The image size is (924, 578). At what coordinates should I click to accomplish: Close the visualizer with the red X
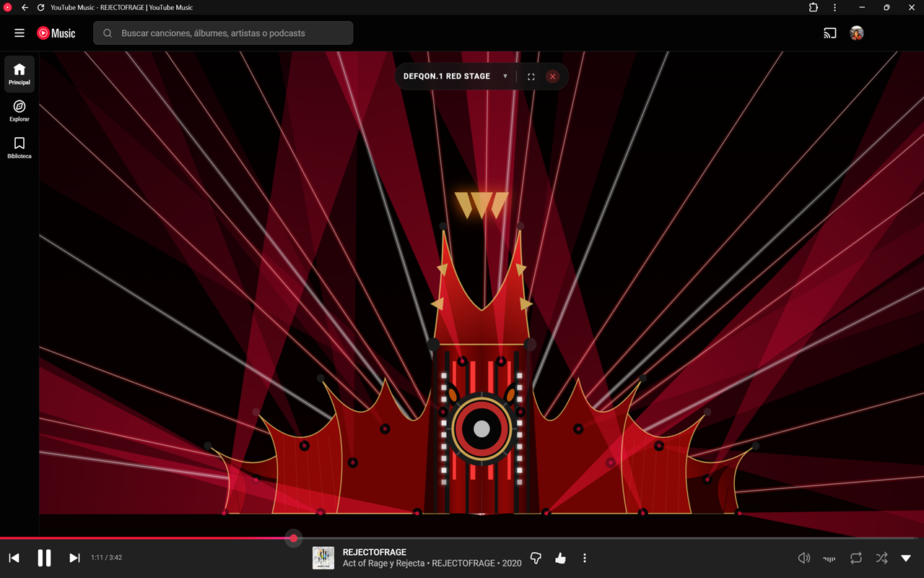(x=553, y=77)
